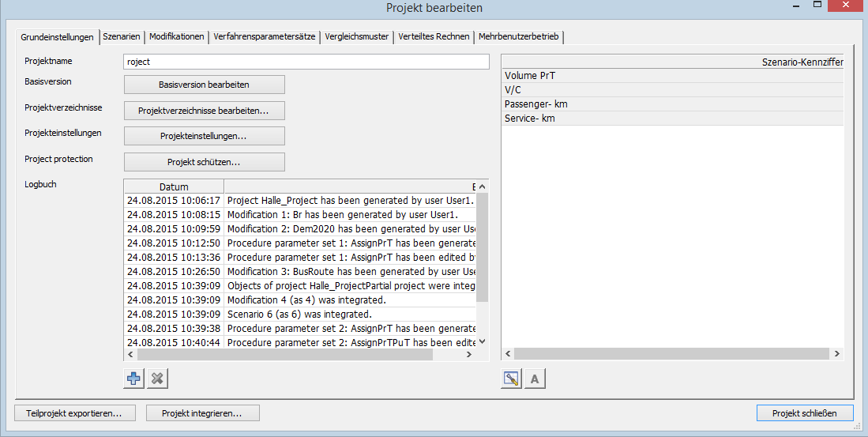Add a new logbook entry with plus icon
The height and width of the screenshot is (437, 868).
coord(134,379)
